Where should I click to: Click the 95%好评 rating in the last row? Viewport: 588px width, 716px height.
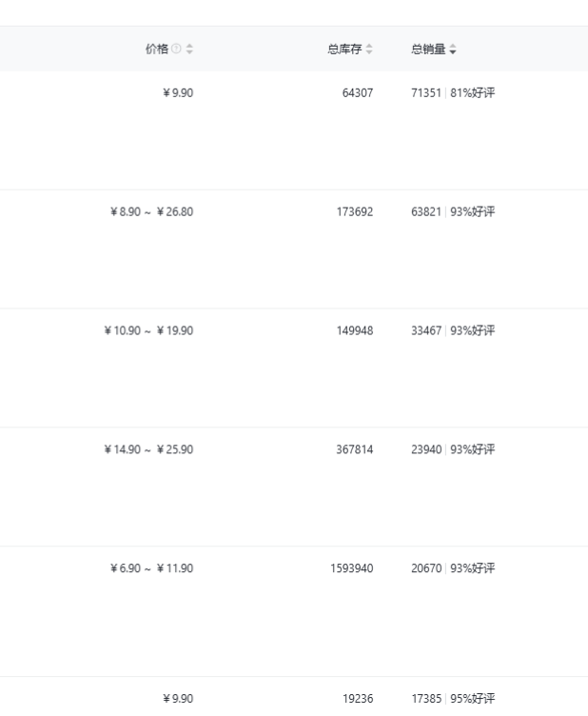[473, 699]
